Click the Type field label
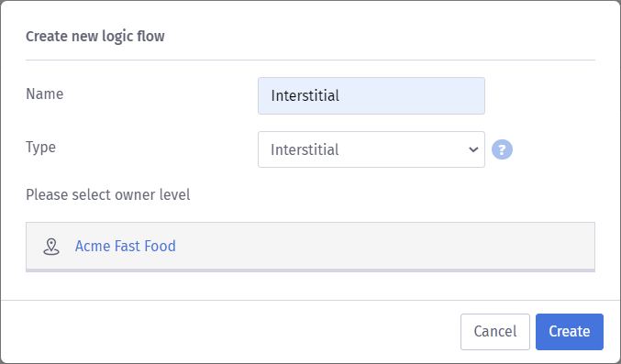 [40, 148]
